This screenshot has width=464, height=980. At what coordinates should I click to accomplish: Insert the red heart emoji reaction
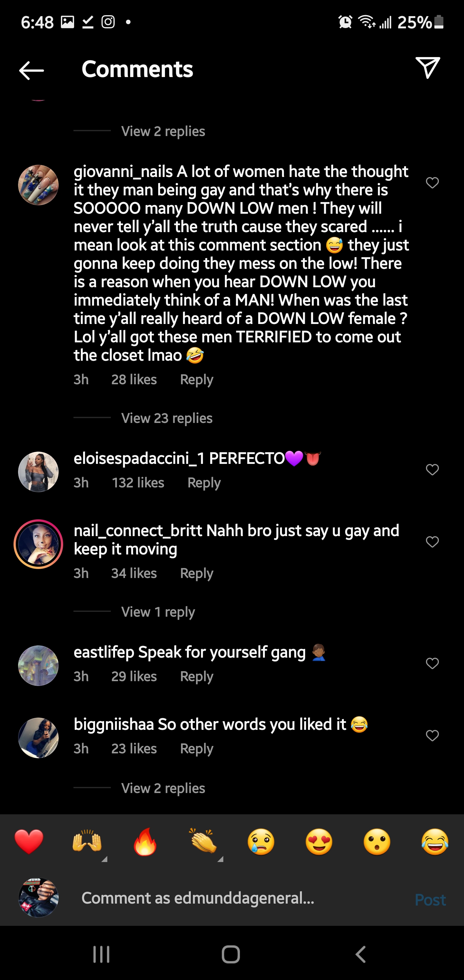coord(29,841)
